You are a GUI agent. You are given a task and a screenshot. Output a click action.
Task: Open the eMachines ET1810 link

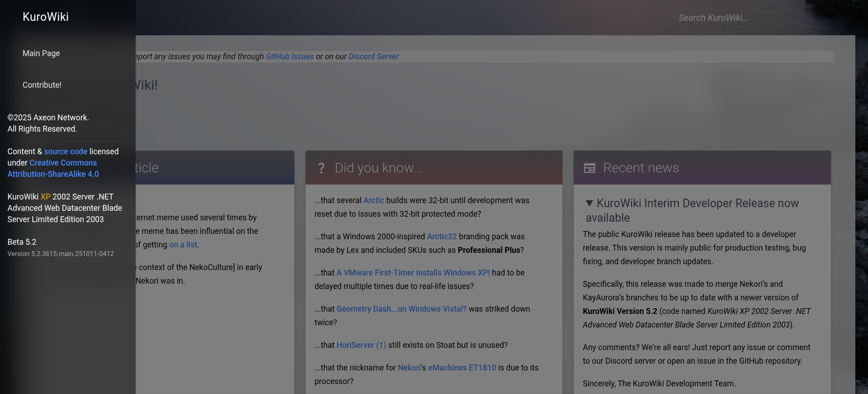pos(462,368)
